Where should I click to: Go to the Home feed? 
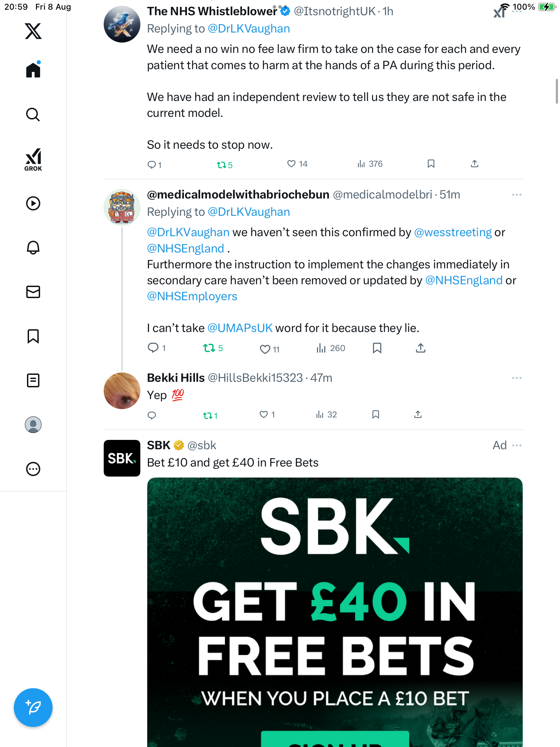pyautogui.click(x=33, y=70)
